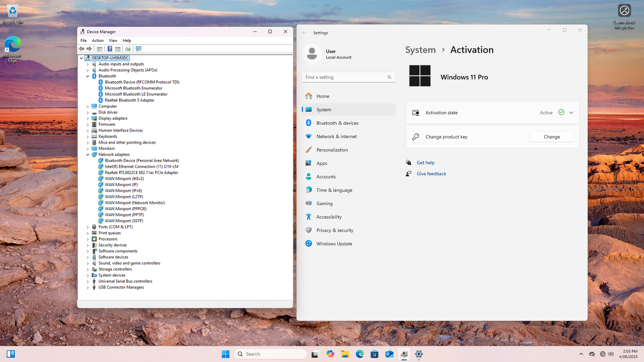Open Network & internet settings
Image resolution: width=644 pixels, height=362 pixels.
[x=349, y=136]
